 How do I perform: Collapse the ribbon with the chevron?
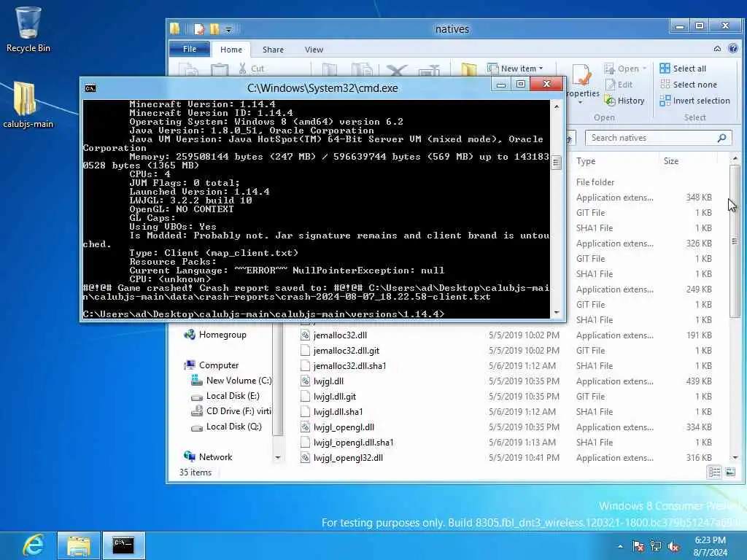pyautogui.click(x=717, y=49)
